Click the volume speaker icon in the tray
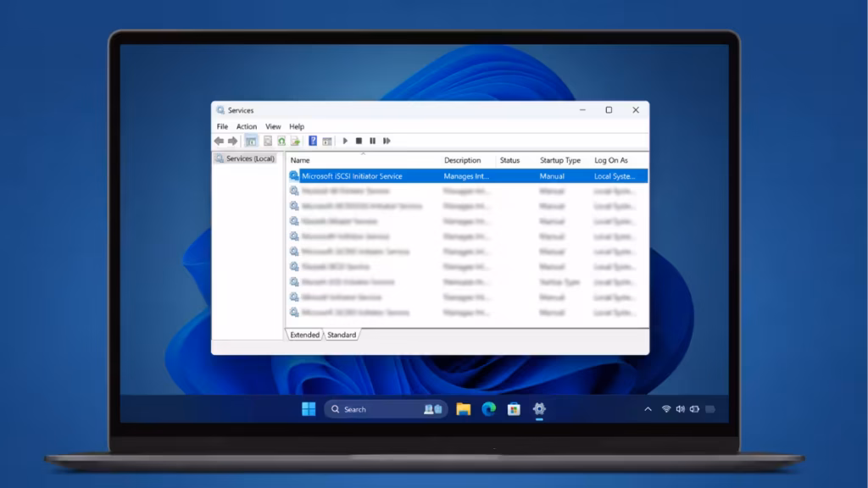The image size is (868, 488). tap(681, 409)
